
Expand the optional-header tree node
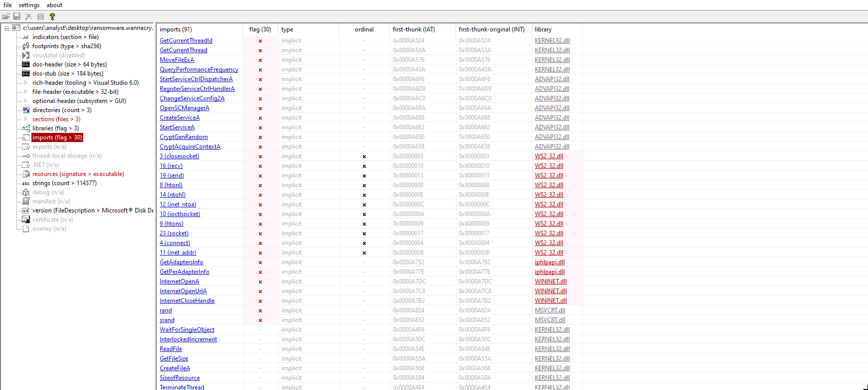click(x=26, y=101)
